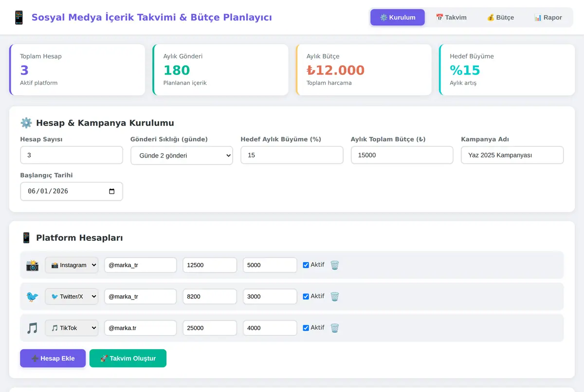Expand the TikTok platform dropdown
The image size is (584, 392).
[72, 328]
